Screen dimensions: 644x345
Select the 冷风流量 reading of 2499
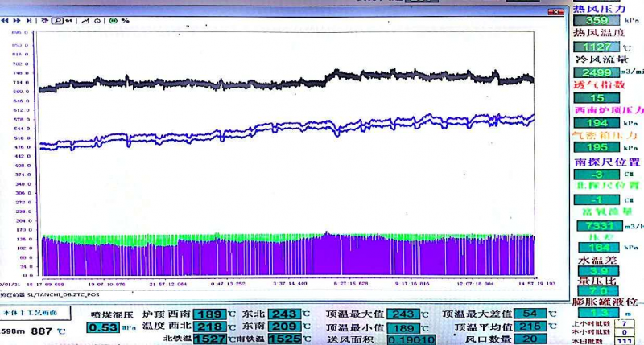coord(597,72)
